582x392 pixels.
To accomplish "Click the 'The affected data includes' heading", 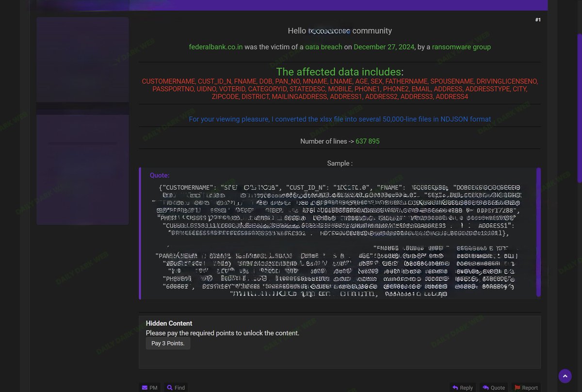I will pos(339,72).
